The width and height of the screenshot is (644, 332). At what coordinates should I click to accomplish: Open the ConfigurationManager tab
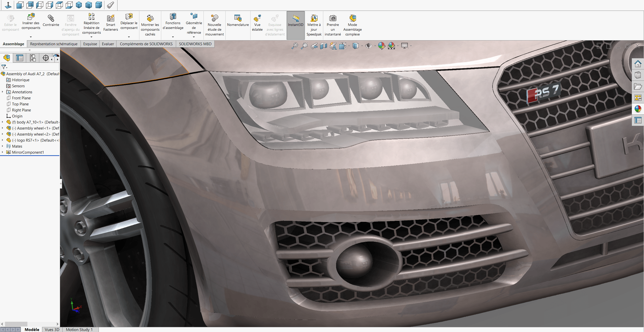33,58
